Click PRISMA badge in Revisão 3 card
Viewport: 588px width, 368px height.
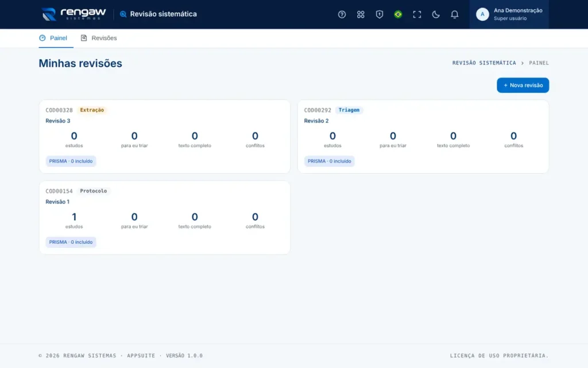point(71,161)
